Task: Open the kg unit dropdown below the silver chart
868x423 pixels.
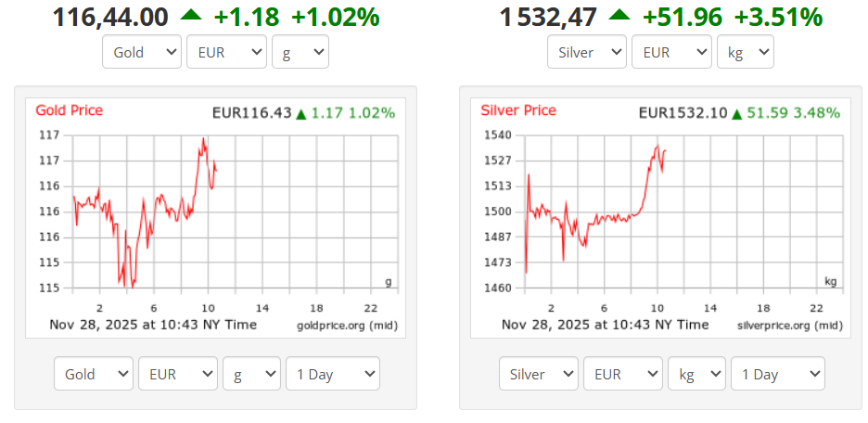Action: pos(696,374)
